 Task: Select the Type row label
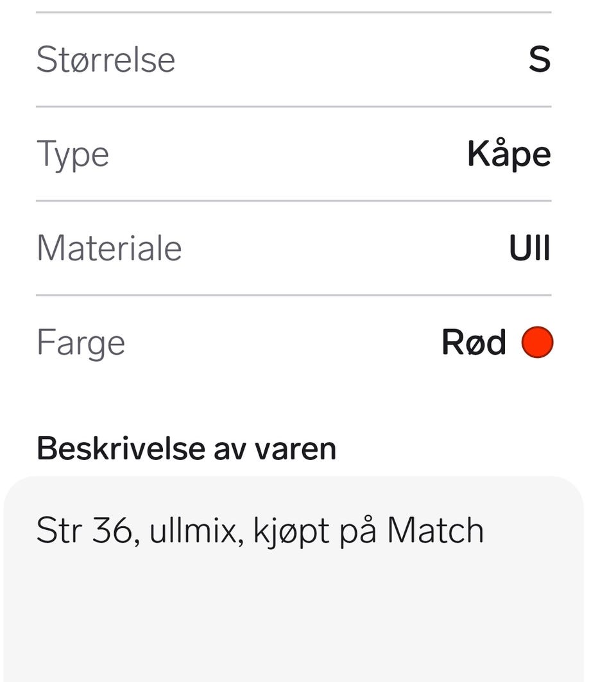(73, 155)
